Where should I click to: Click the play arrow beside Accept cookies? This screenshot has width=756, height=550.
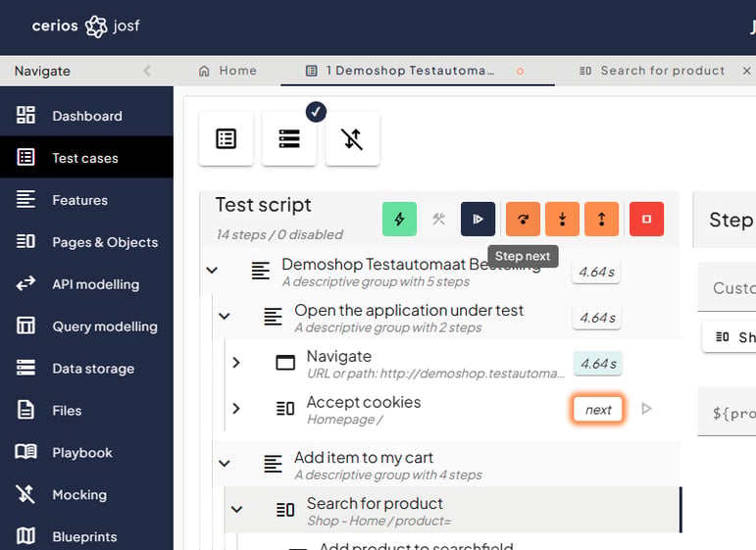click(646, 409)
